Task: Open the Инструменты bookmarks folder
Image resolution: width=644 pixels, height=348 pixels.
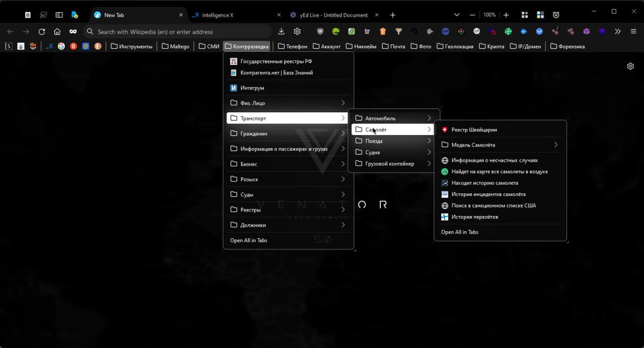Action: pyautogui.click(x=131, y=46)
